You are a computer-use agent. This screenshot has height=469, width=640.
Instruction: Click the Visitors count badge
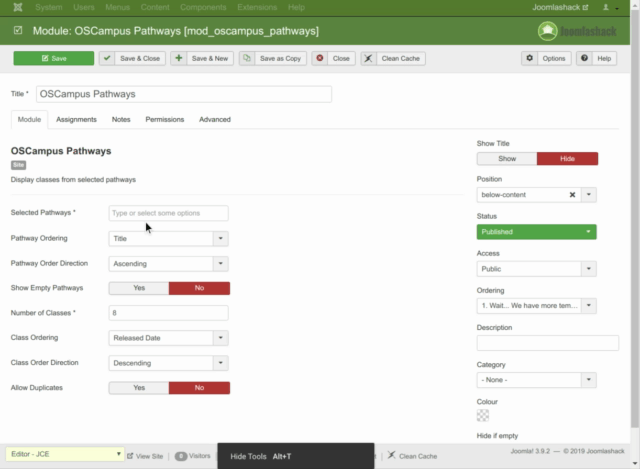click(x=181, y=456)
